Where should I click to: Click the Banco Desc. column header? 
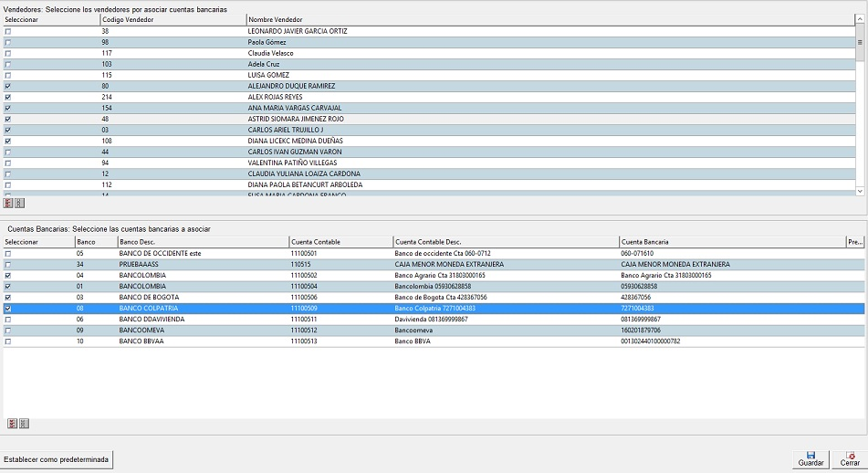[137, 242]
